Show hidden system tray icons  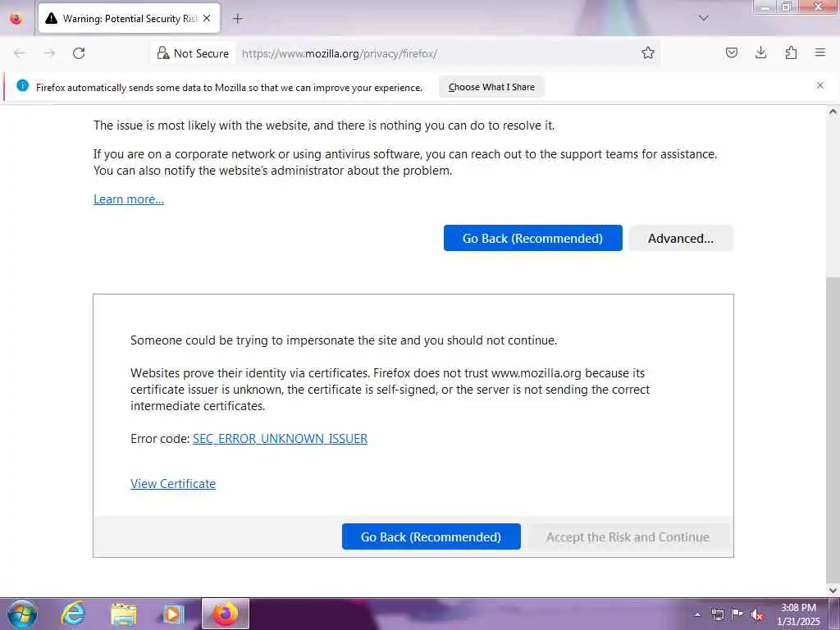pyautogui.click(x=697, y=615)
